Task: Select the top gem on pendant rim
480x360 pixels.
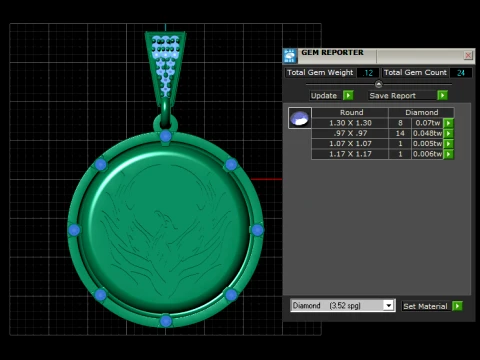Action: click(x=166, y=136)
